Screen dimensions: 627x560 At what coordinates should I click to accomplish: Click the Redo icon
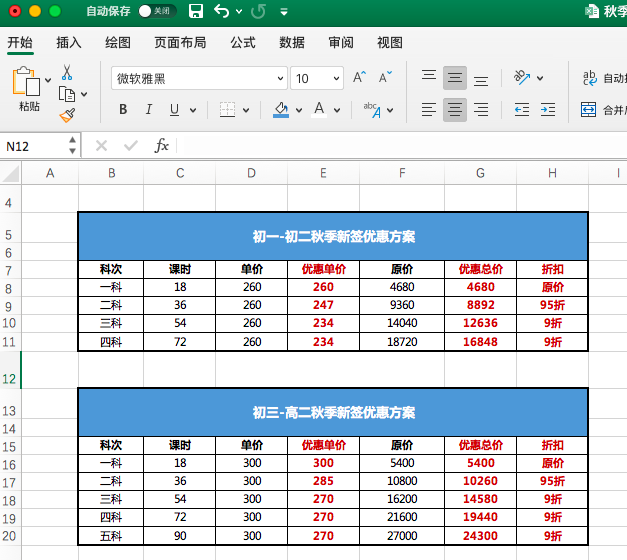(258, 11)
